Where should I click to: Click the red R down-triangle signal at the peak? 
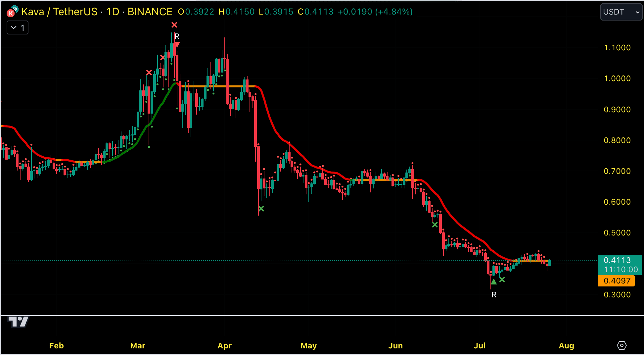177,44
